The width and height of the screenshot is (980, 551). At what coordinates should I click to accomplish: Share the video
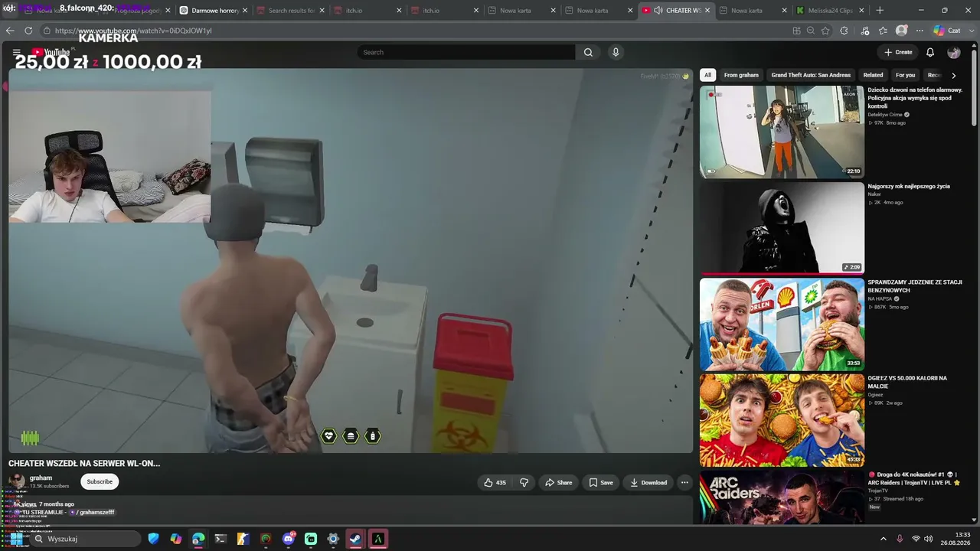[558, 482]
